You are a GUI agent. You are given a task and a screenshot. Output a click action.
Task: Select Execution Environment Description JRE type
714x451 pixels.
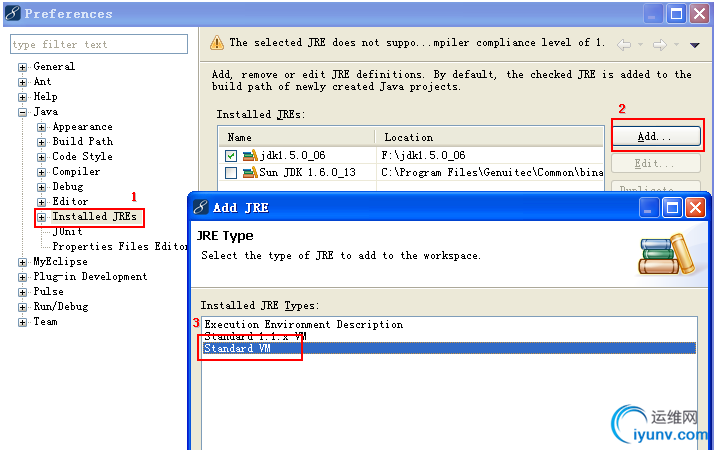(x=304, y=324)
